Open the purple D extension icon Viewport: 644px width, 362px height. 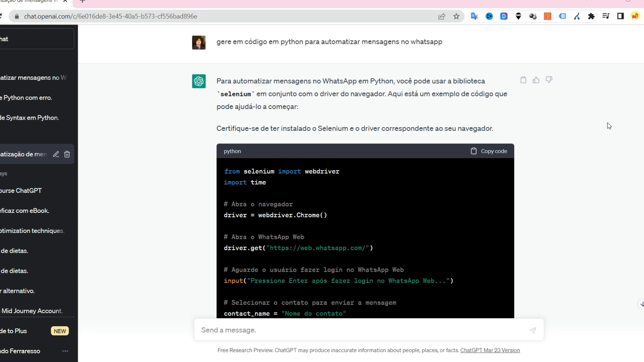pos(504,16)
